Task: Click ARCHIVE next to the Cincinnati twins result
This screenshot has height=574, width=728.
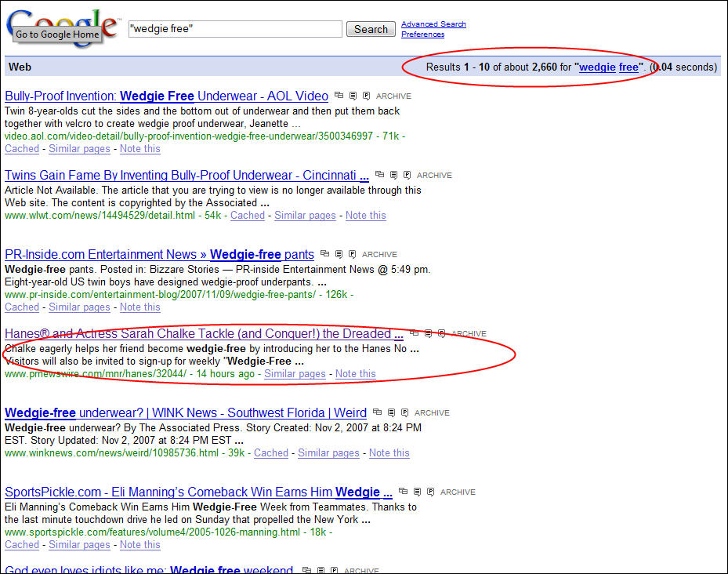Action: pyautogui.click(x=435, y=175)
